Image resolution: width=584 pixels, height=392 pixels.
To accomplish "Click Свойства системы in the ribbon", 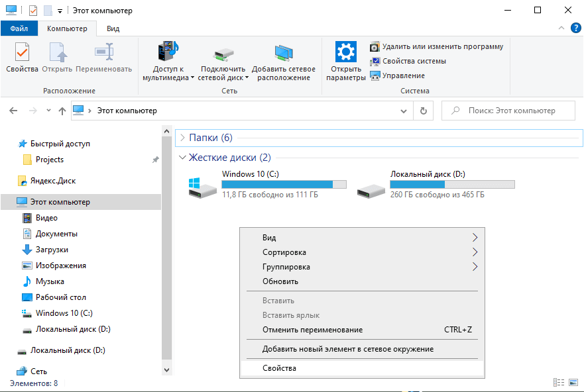I will click(x=414, y=61).
